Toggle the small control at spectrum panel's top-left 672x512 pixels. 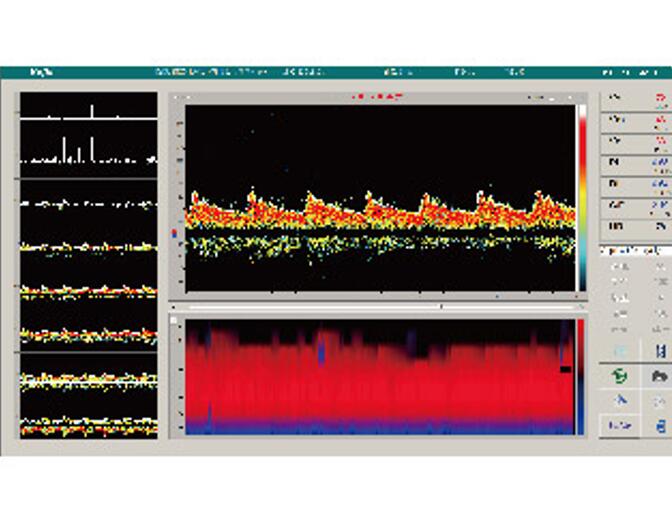point(175,98)
